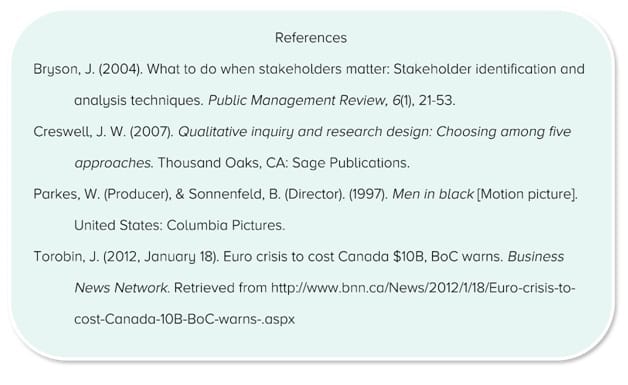Screen dimensions: 628x385
Task: Click the italic word 'approaches'
Action: click(x=112, y=163)
